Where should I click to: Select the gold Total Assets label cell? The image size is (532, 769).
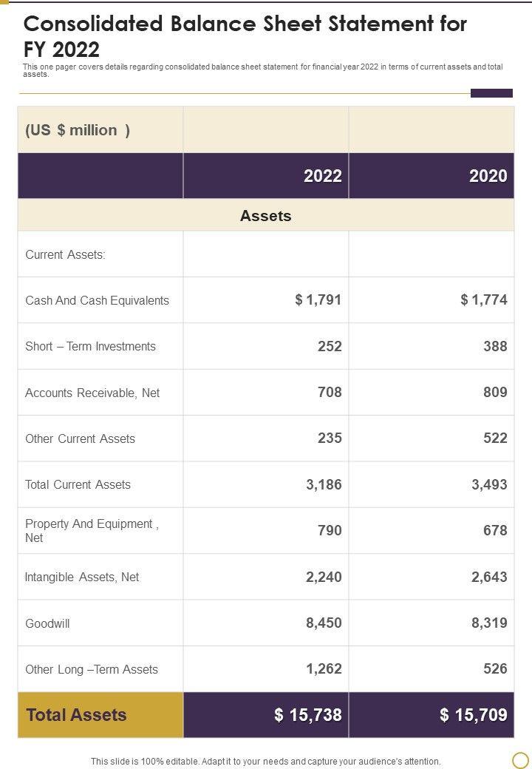[100, 715]
